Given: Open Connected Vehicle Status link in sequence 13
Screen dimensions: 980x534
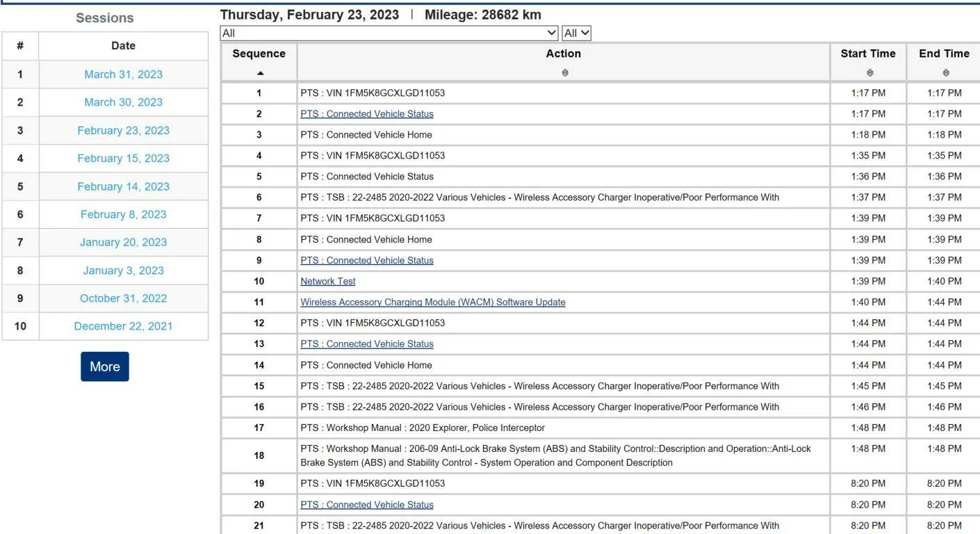Looking at the screenshot, I should [x=367, y=343].
